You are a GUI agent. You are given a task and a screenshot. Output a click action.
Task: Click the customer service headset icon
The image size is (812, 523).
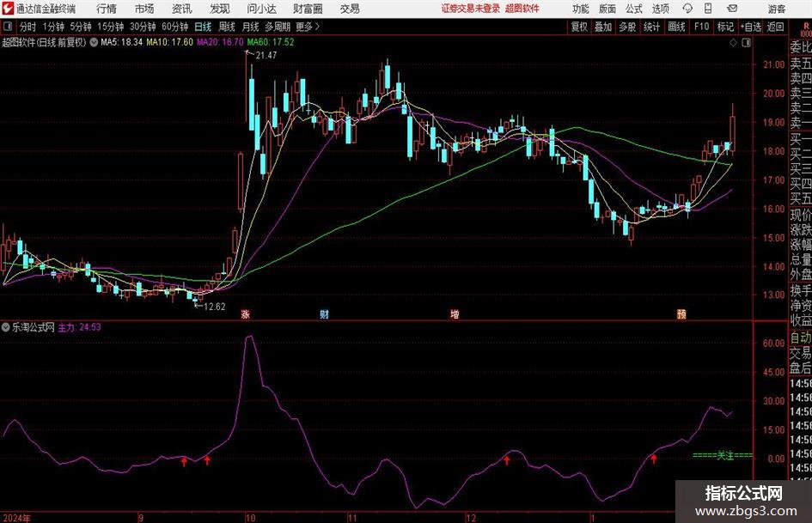click(687, 9)
